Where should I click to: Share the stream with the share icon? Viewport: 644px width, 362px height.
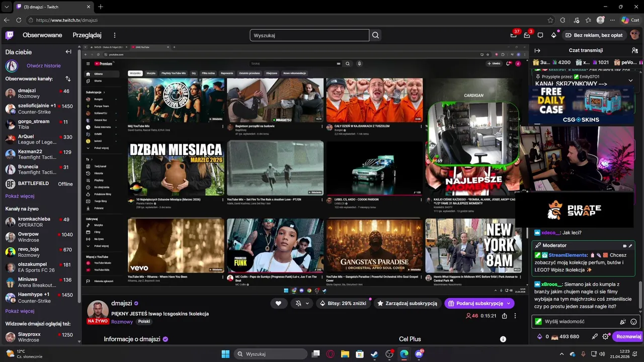pyautogui.click(x=504, y=316)
